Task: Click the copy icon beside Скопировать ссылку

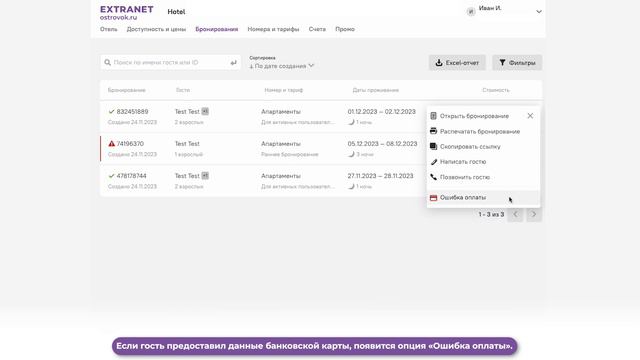Action: (433, 146)
